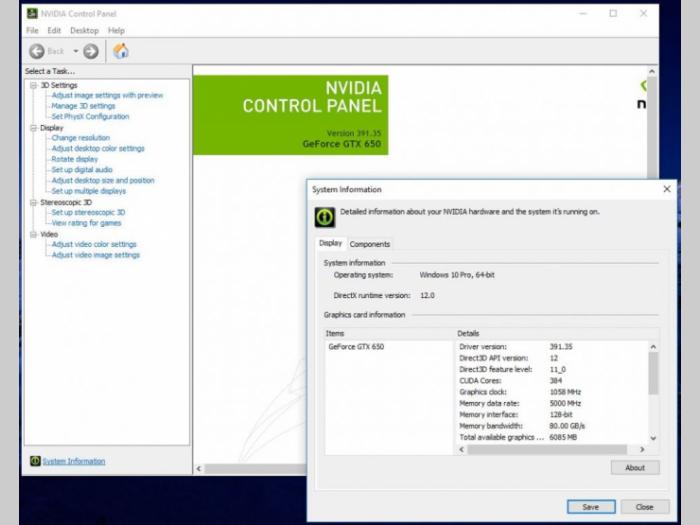Open the Help menu
Viewport: 700px width, 525px height.
[116, 30]
